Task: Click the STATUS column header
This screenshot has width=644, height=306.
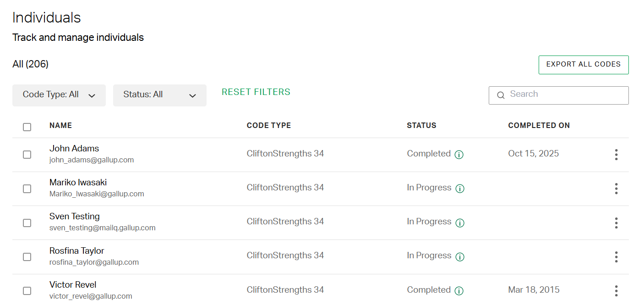Action: pyautogui.click(x=421, y=125)
